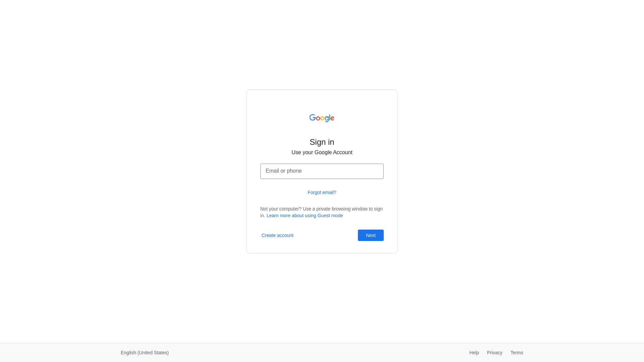Click the Not your computer? notice text
Screen dimensions: 644x362
point(321,212)
